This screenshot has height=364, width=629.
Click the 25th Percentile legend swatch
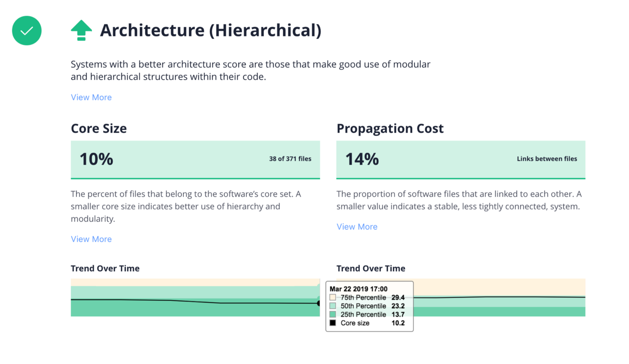pos(333,314)
